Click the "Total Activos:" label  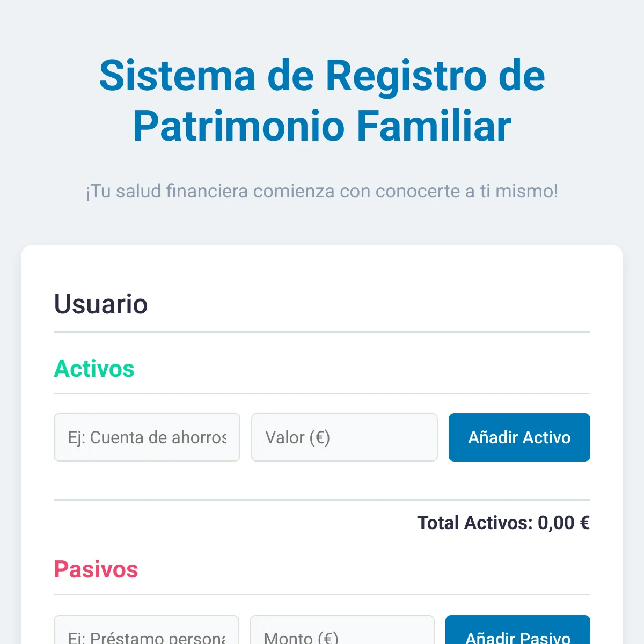coord(474,523)
